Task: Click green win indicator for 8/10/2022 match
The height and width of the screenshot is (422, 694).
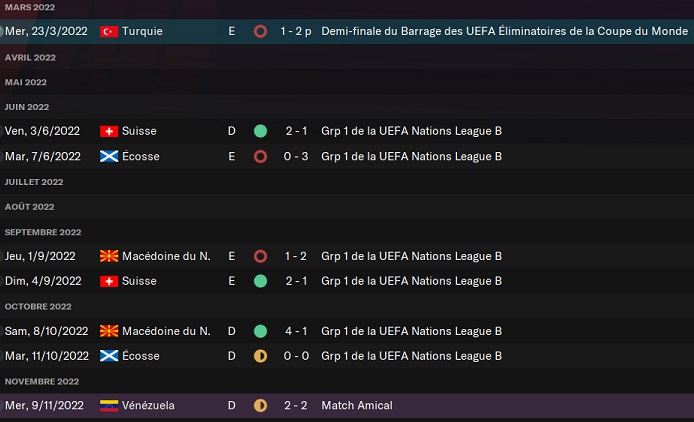Action: coord(260,331)
